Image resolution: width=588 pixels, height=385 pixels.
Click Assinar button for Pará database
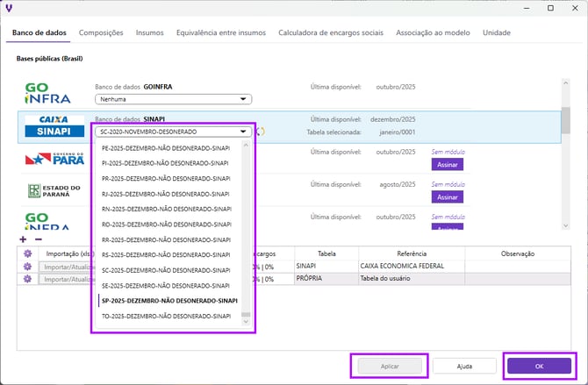pyautogui.click(x=447, y=164)
